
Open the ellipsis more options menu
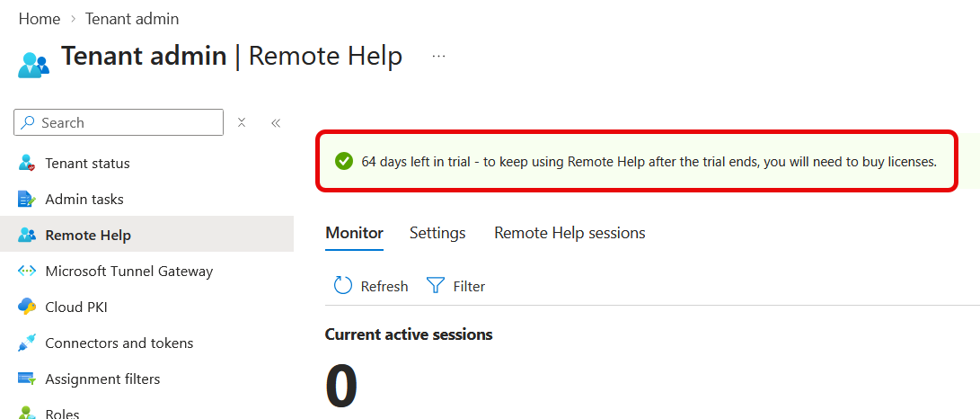click(x=438, y=57)
